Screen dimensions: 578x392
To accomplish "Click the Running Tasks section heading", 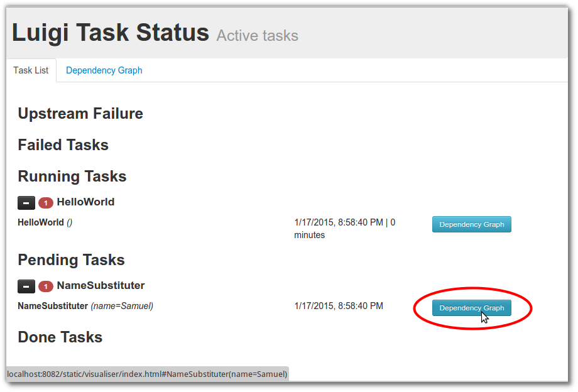I will point(72,177).
